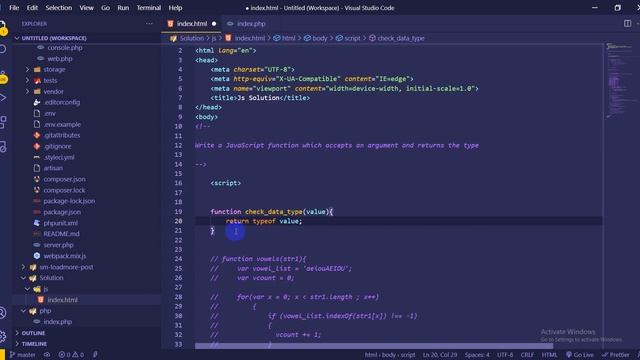Open the Selection menu

tap(58, 8)
